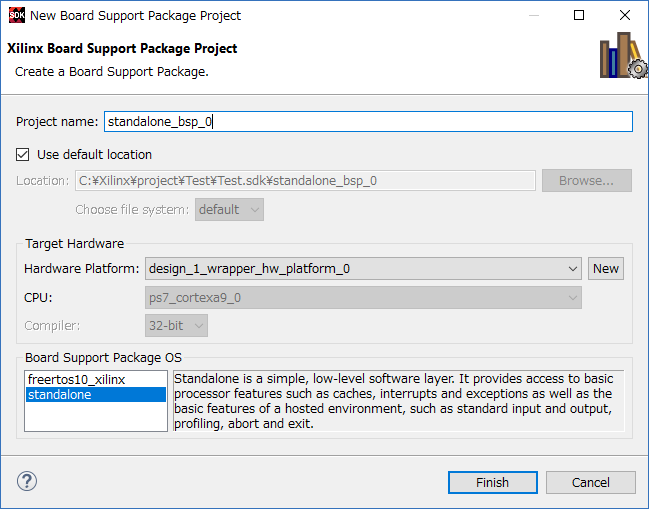Click New next to Hardware Platform
The image size is (649, 509).
click(x=606, y=269)
